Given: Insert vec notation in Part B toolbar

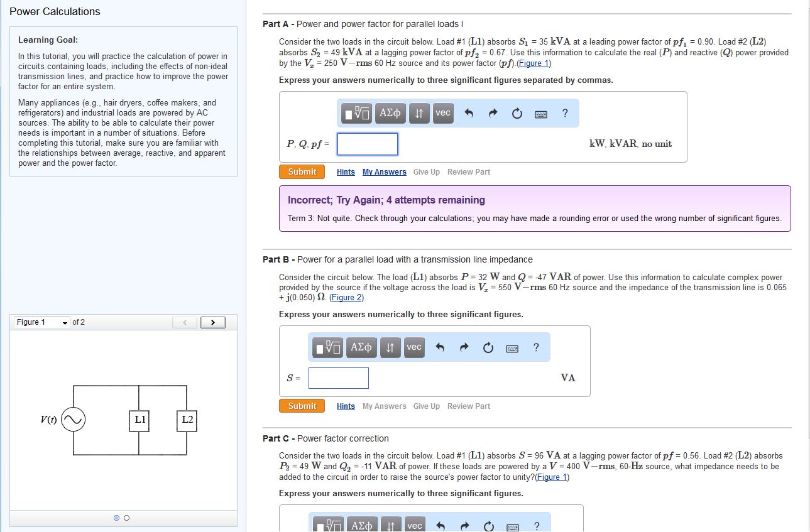Looking at the screenshot, I should pos(414,347).
